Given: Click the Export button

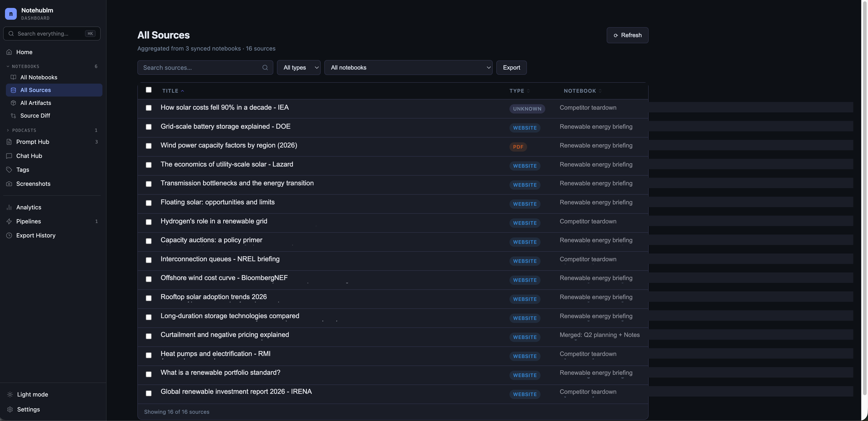Looking at the screenshot, I should click(511, 68).
